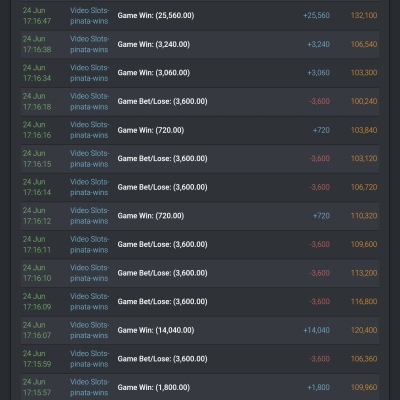Click Game Win 3,240.00 description text
This screenshot has height=400, width=400.
pyautogui.click(x=154, y=44)
